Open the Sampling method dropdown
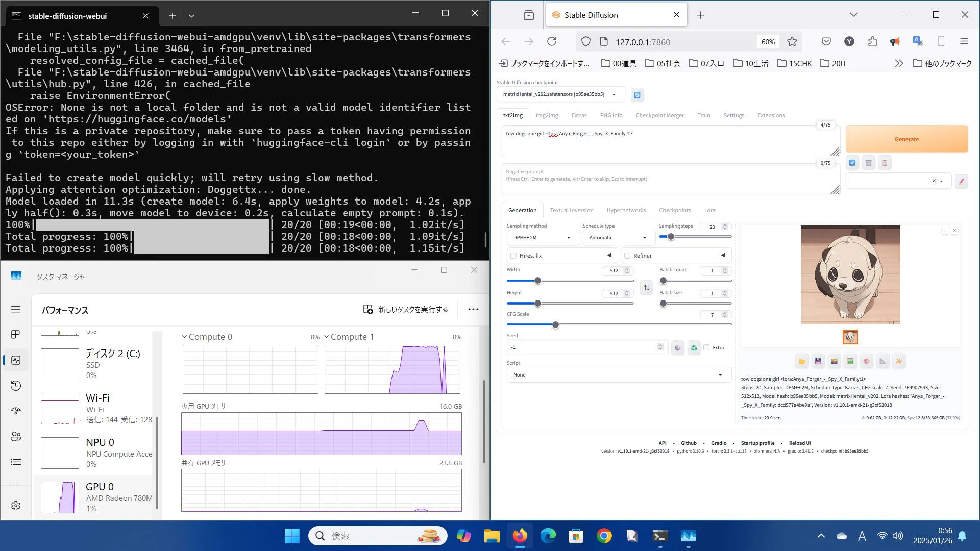980x551 pixels. 543,238
